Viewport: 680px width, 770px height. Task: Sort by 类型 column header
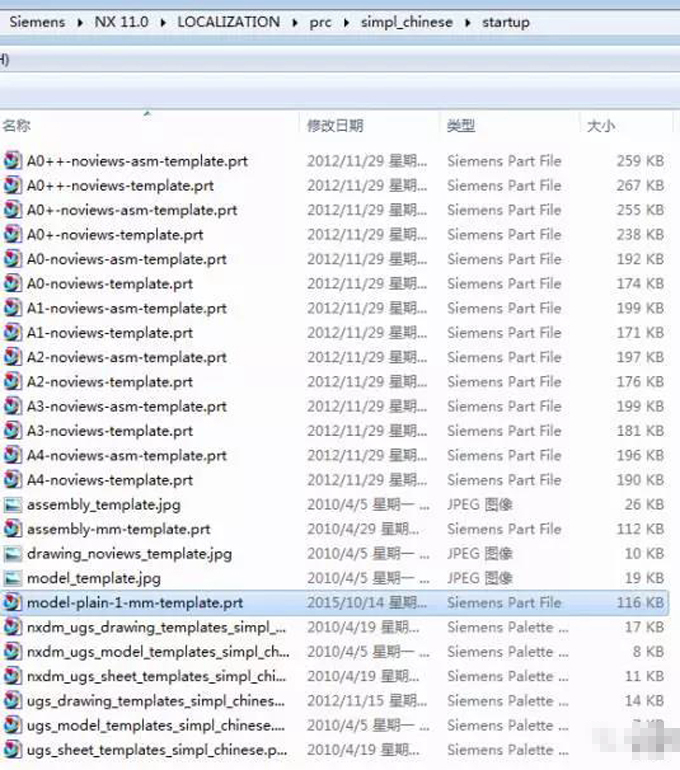tap(461, 126)
